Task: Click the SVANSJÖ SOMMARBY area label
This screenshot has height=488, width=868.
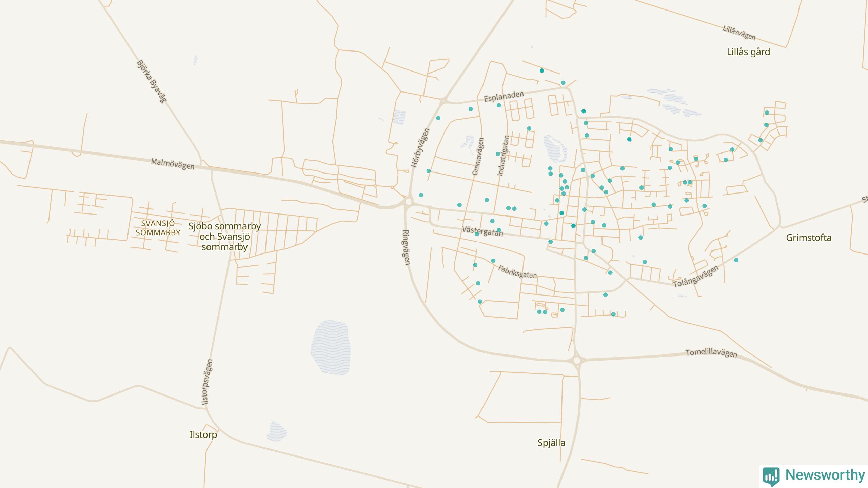Action: click(158, 228)
